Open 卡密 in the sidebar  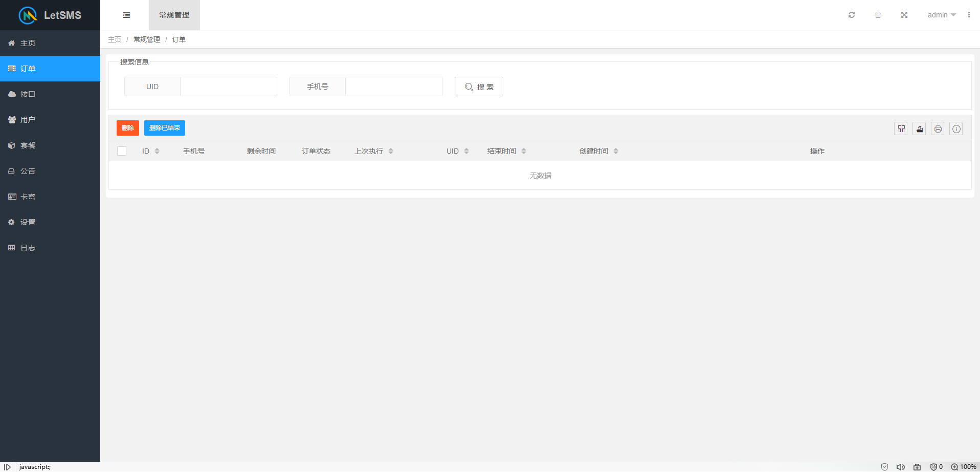click(50, 197)
